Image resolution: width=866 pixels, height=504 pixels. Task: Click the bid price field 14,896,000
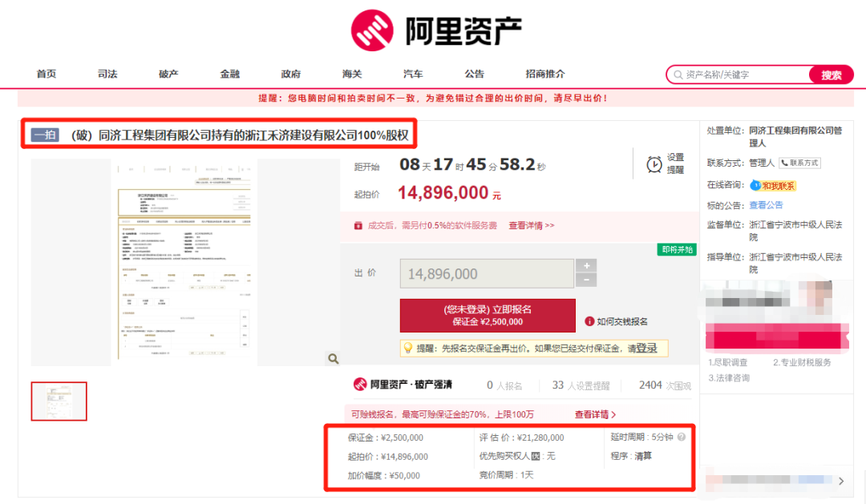[x=487, y=274]
